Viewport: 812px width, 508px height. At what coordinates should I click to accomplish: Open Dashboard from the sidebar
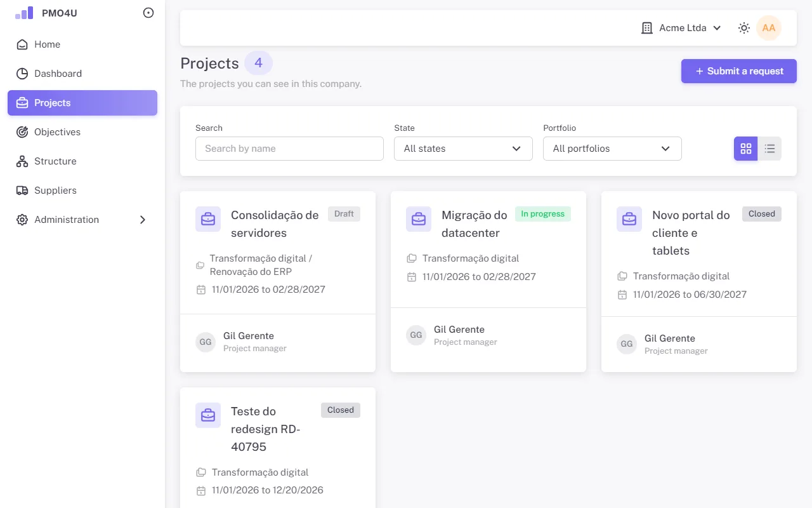(82, 74)
